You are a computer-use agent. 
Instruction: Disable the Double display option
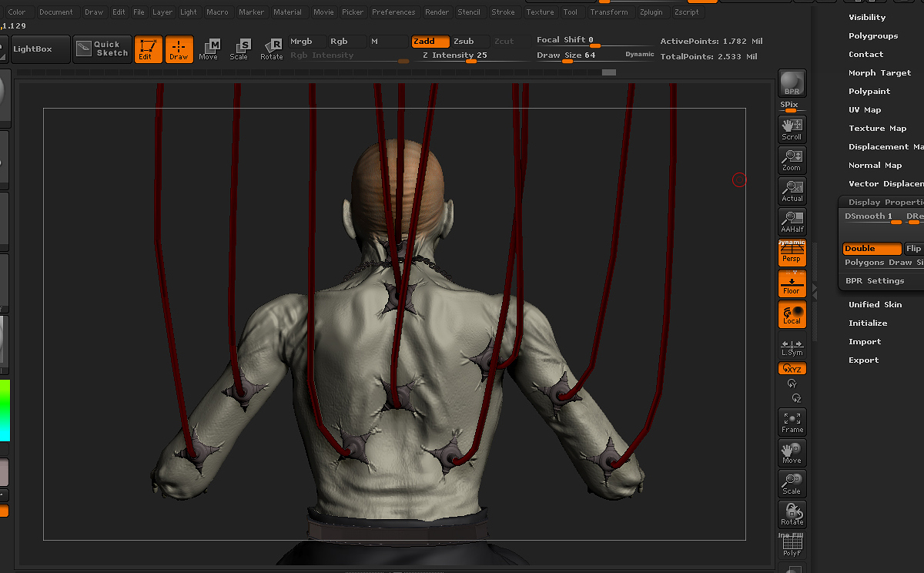872,249
